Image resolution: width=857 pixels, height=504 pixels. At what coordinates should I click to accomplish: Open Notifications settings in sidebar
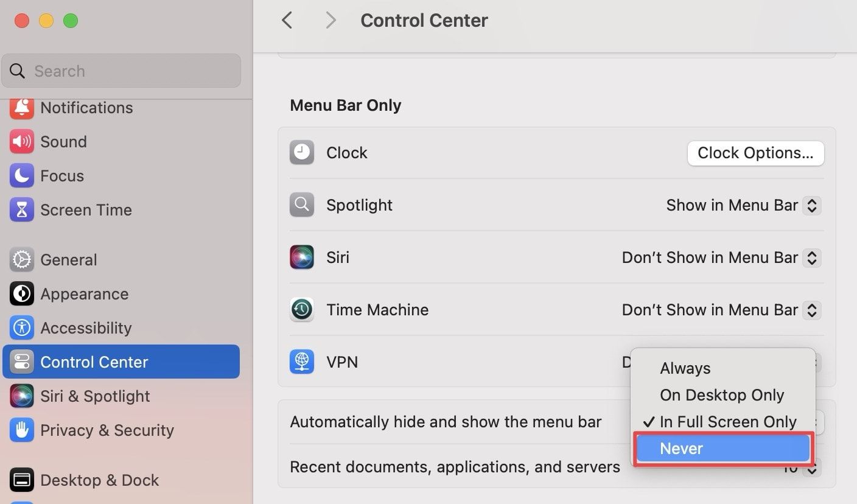click(86, 108)
